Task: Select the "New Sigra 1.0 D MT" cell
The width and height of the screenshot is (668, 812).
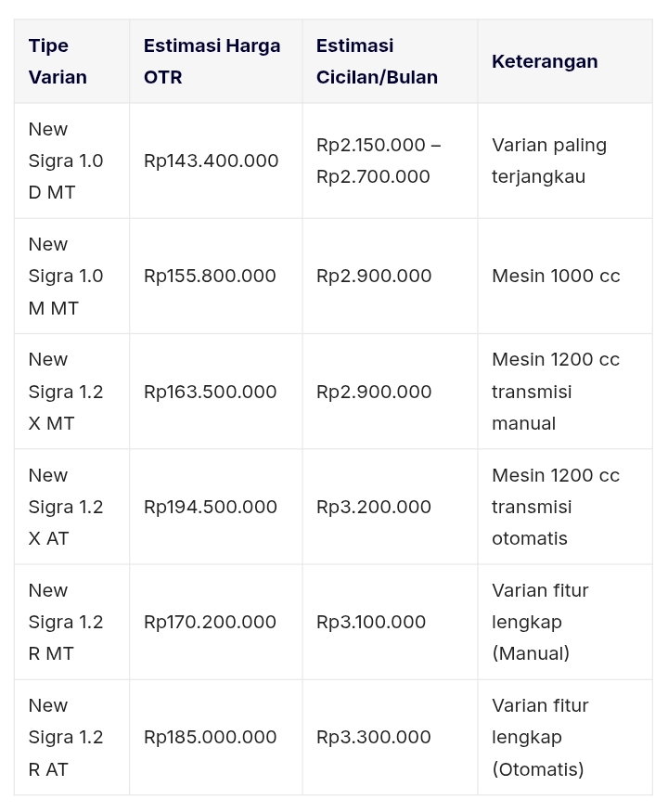Action: [66, 161]
